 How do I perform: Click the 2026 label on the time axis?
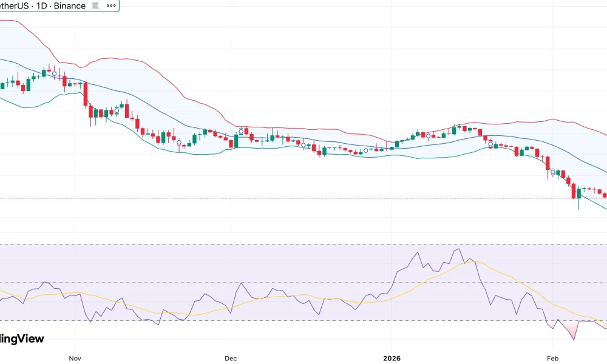tap(392, 359)
